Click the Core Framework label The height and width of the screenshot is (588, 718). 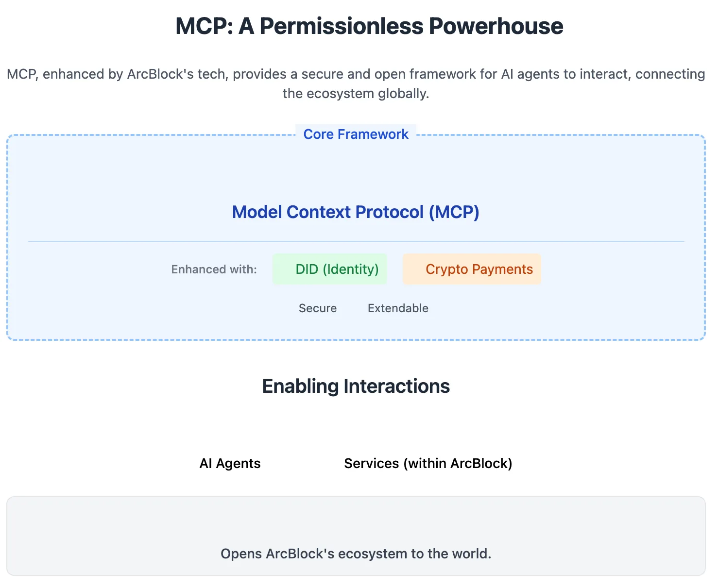click(x=356, y=134)
